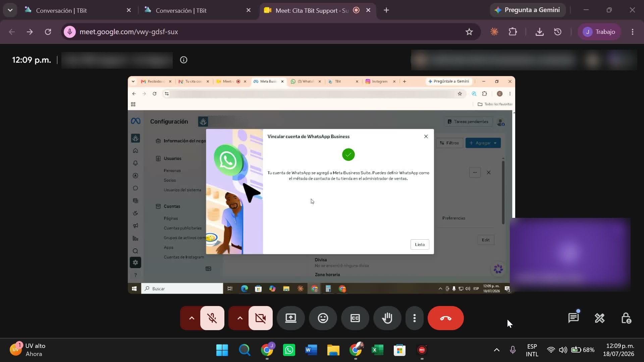Click Agregar dropdown in shared screen
644x362 pixels.
pyautogui.click(x=483, y=143)
